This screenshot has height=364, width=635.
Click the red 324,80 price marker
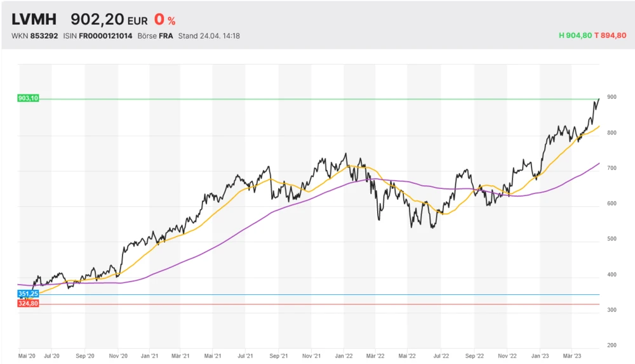tap(29, 304)
